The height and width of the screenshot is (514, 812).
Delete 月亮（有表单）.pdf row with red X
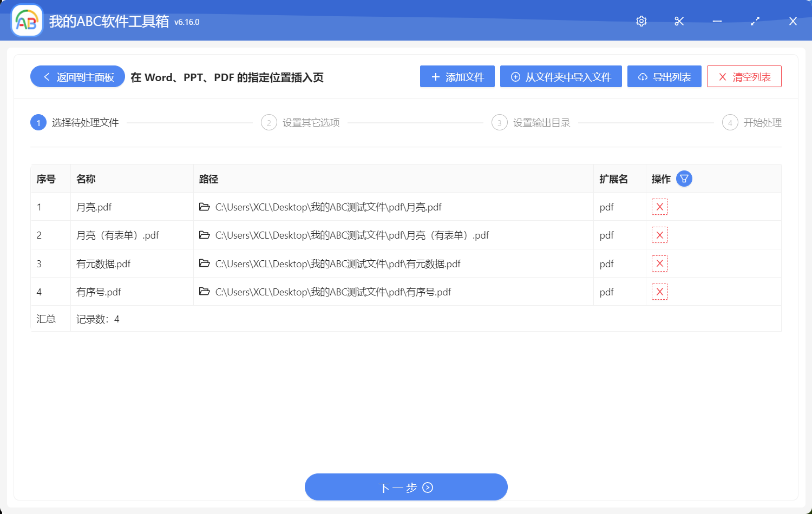659,235
